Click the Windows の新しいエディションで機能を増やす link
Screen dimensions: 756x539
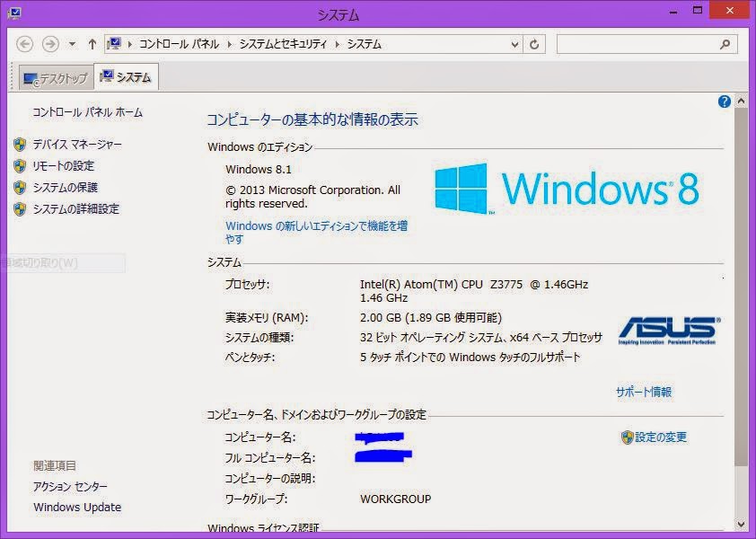(x=316, y=232)
